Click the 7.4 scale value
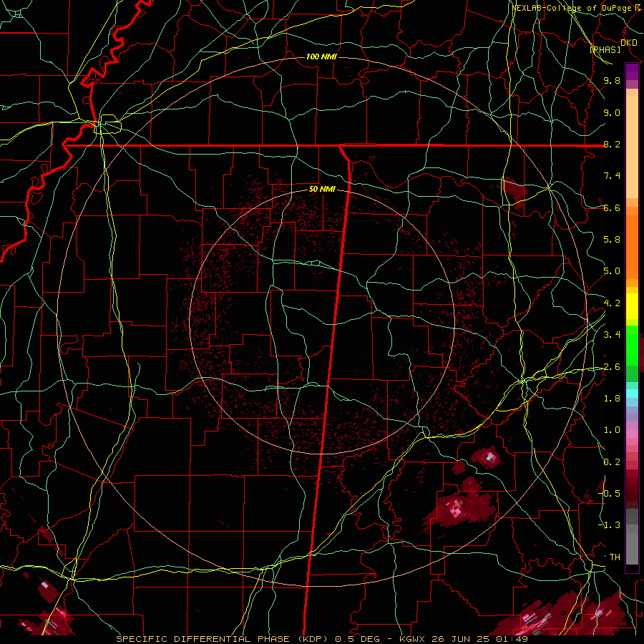 coord(612,176)
